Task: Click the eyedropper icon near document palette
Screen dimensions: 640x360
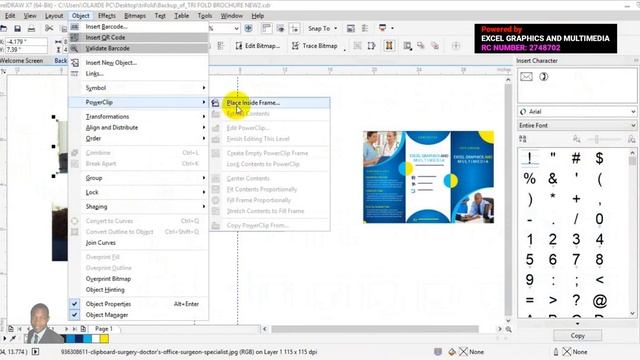Action: 13,338
